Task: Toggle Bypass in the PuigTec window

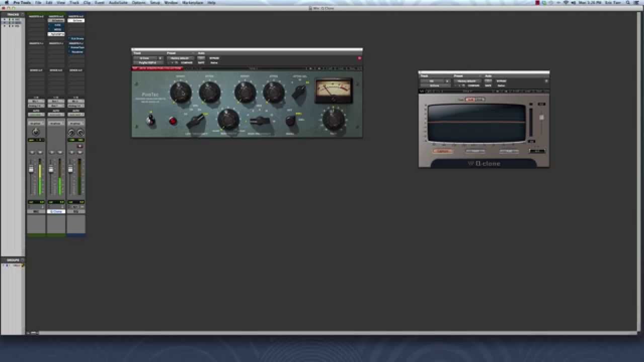Action: click(x=214, y=58)
